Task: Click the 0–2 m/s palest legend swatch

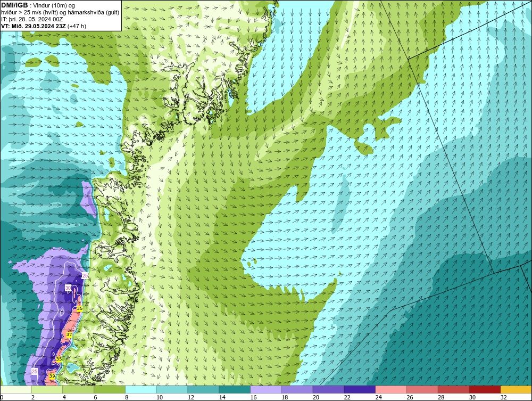Action: click(15, 389)
